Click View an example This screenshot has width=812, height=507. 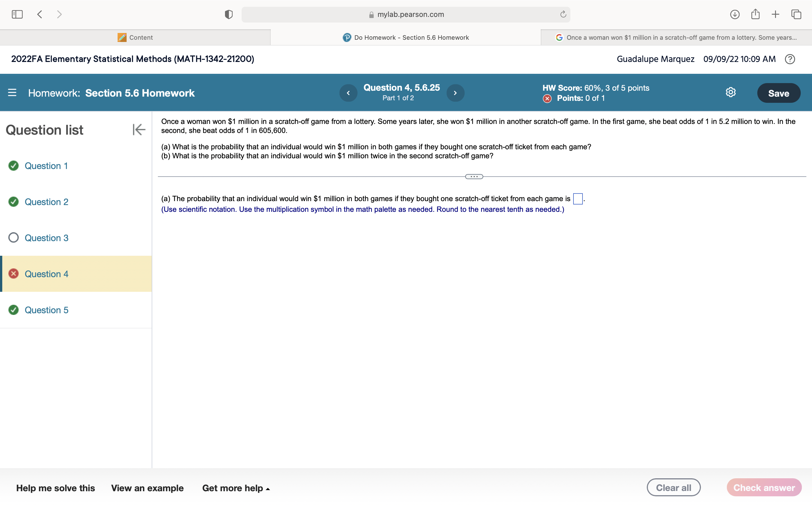coord(147,488)
